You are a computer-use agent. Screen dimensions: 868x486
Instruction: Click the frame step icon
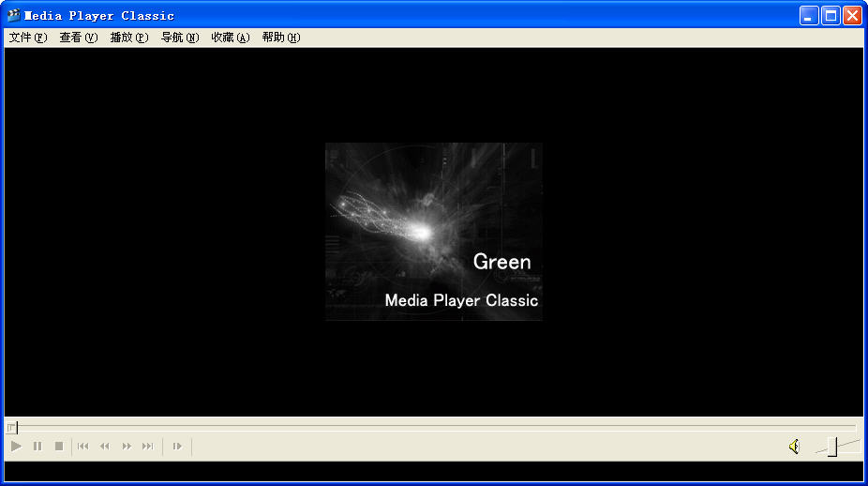tap(177, 447)
